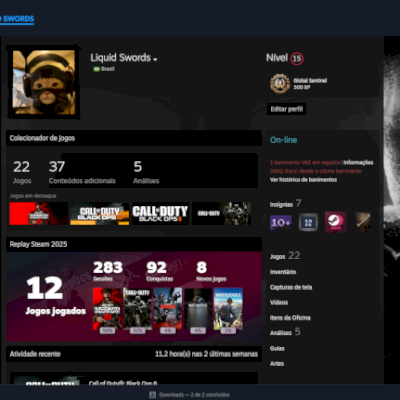
Task: Click the Global Sentinel badge emblem
Action: coord(280,83)
